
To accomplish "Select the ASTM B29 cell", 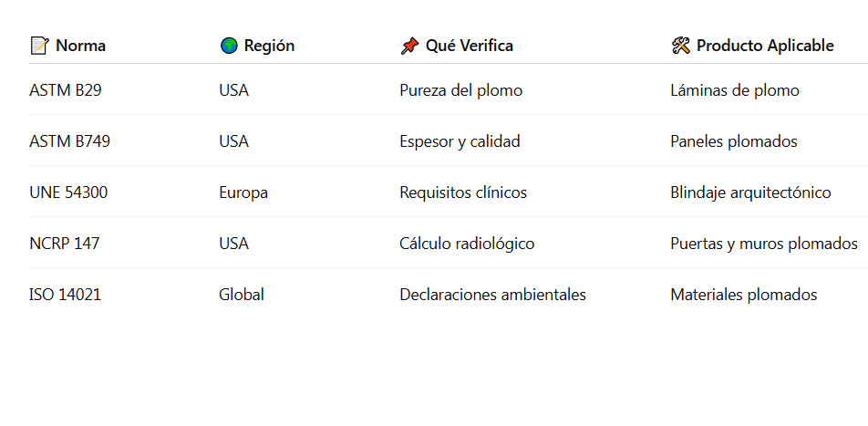I will tap(66, 90).
